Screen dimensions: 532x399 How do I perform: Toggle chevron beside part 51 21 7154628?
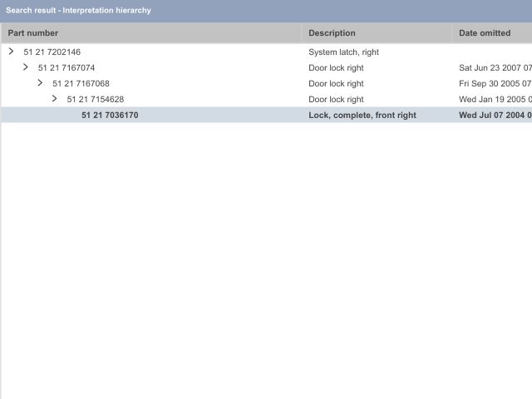coord(55,99)
